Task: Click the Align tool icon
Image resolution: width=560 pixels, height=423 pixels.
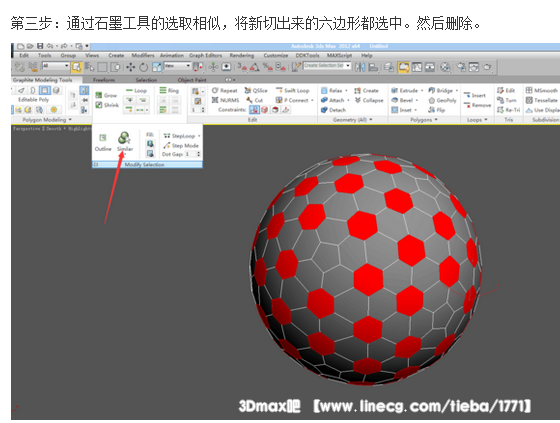Action: (x=373, y=67)
